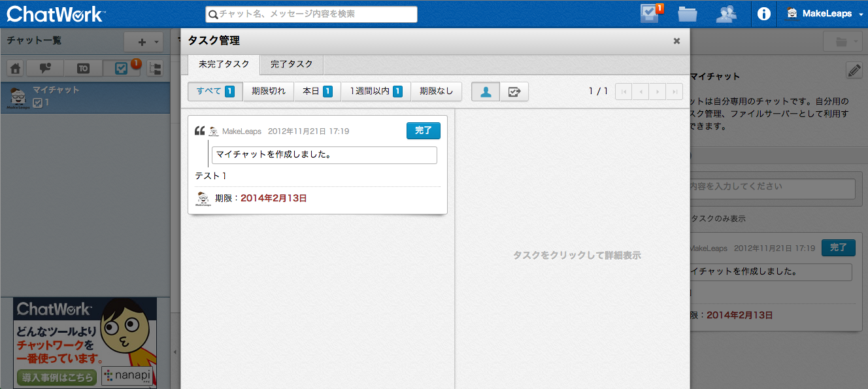The width and height of the screenshot is (868, 389).
Task: Open chat category list icon in sidebar
Action: (155, 68)
